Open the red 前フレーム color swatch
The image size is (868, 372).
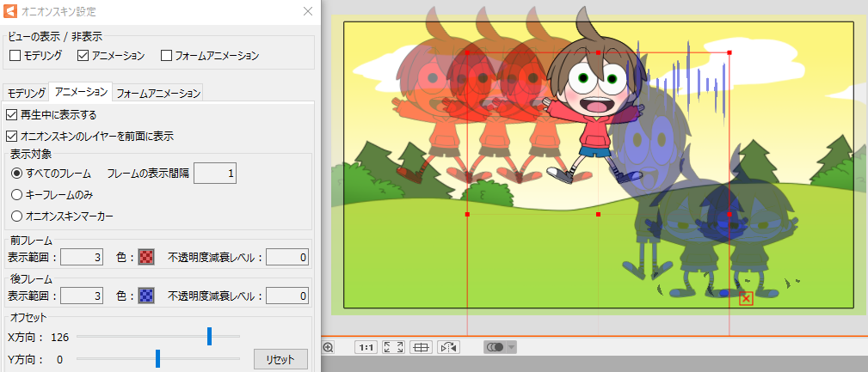tap(146, 257)
